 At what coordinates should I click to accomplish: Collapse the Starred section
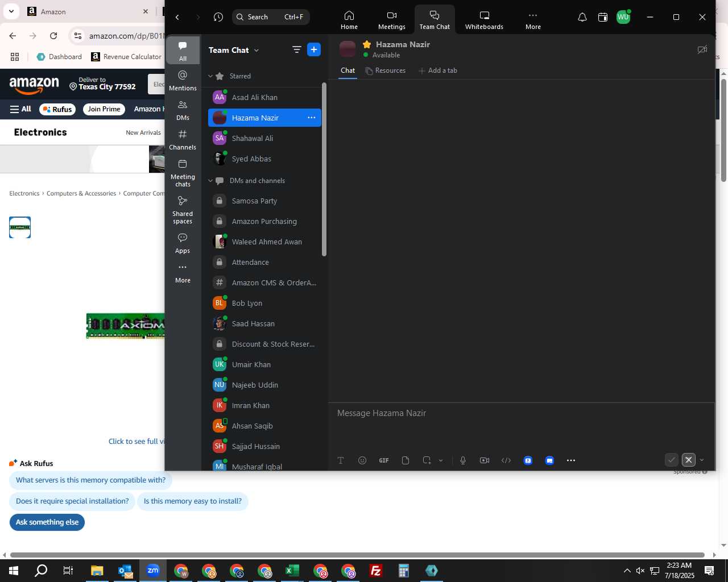tap(210, 76)
